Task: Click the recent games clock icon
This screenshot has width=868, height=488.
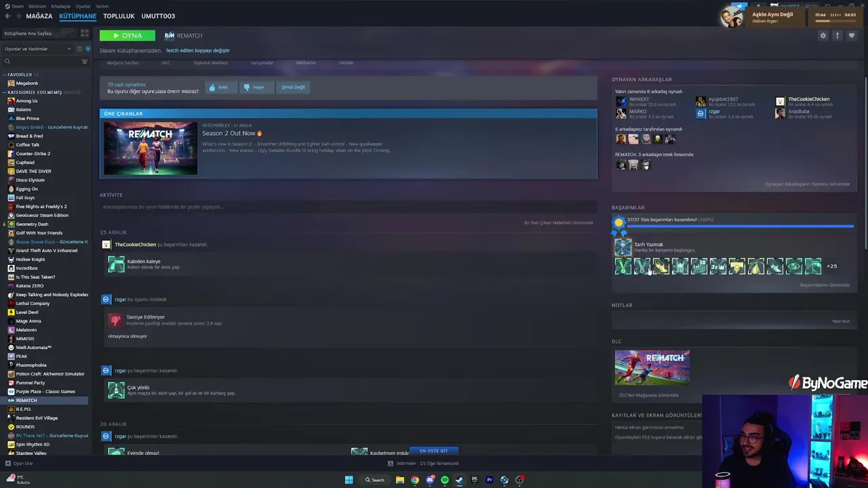Action: pos(79,49)
